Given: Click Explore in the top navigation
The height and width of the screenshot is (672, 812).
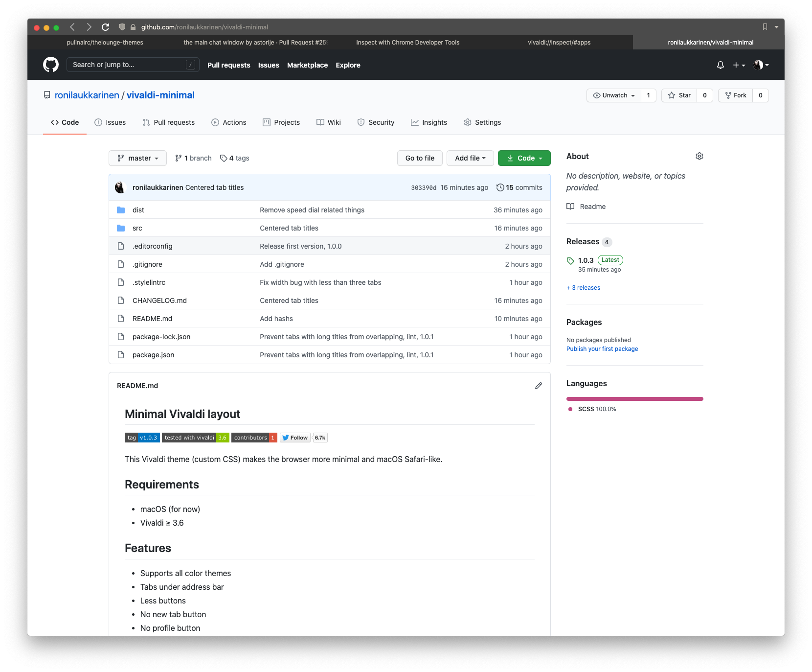Looking at the screenshot, I should pyautogui.click(x=348, y=65).
